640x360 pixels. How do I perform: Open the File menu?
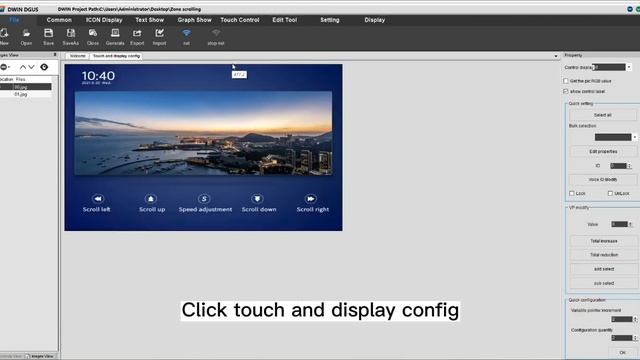click(x=14, y=20)
